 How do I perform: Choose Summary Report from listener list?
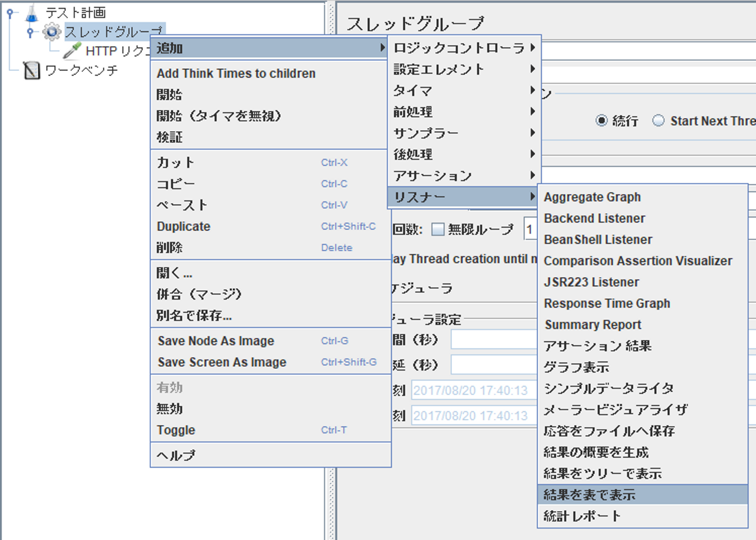click(643, 324)
